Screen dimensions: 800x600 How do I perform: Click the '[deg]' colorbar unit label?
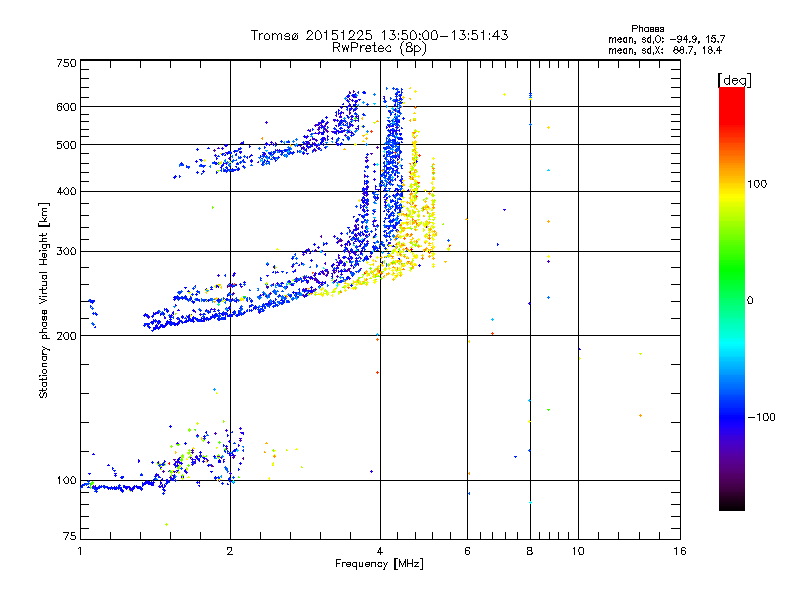(x=734, y=80)
